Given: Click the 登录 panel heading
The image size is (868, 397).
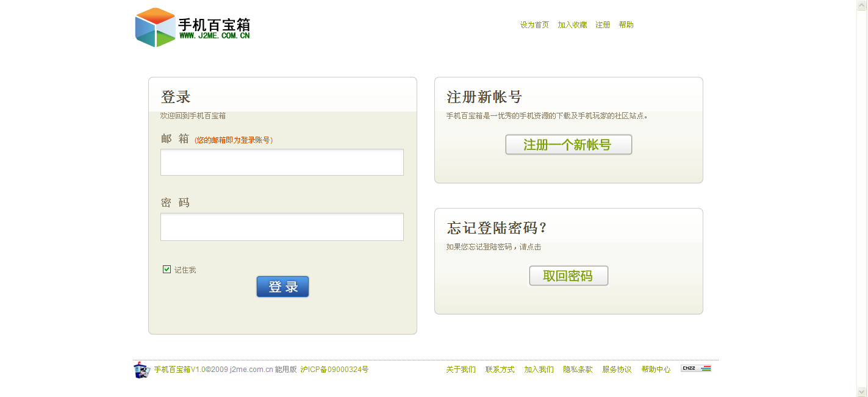Looking at the screenshot, I should point(176,97).
